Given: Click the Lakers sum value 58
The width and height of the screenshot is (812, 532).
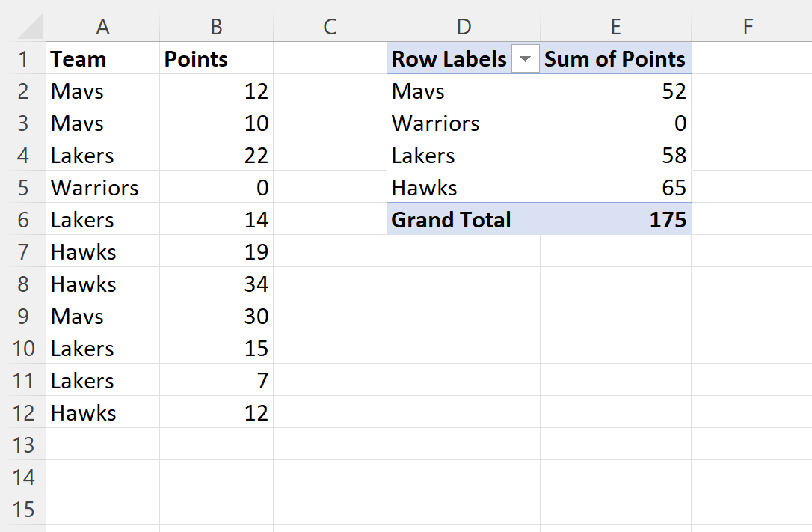Looking at the screenshot, I should tap(616, 156).
